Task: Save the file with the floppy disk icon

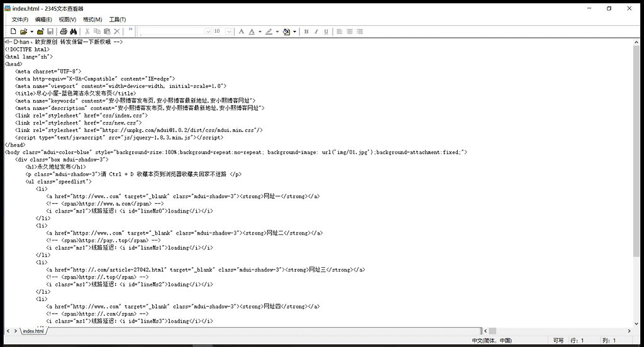Action: coord(50,31)
